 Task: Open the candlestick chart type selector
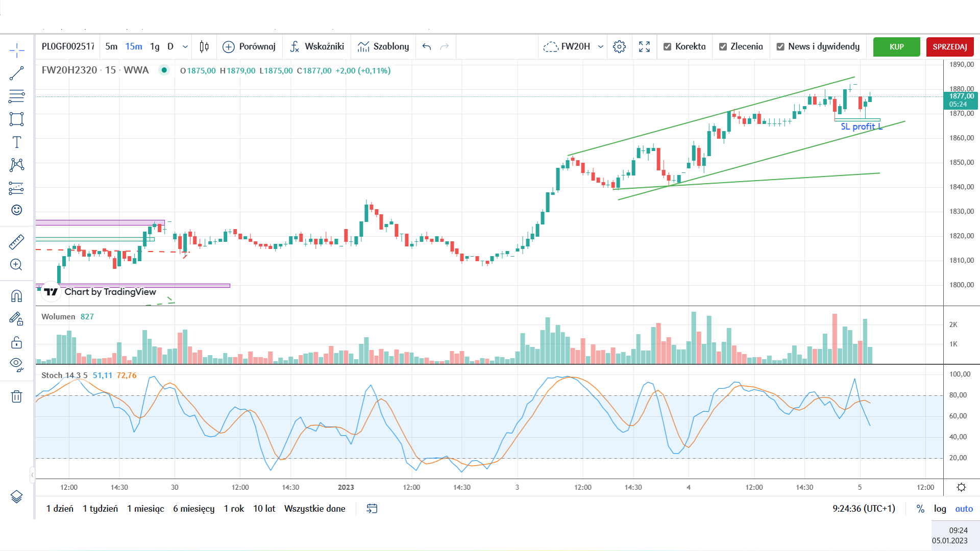tap(204, 46)
